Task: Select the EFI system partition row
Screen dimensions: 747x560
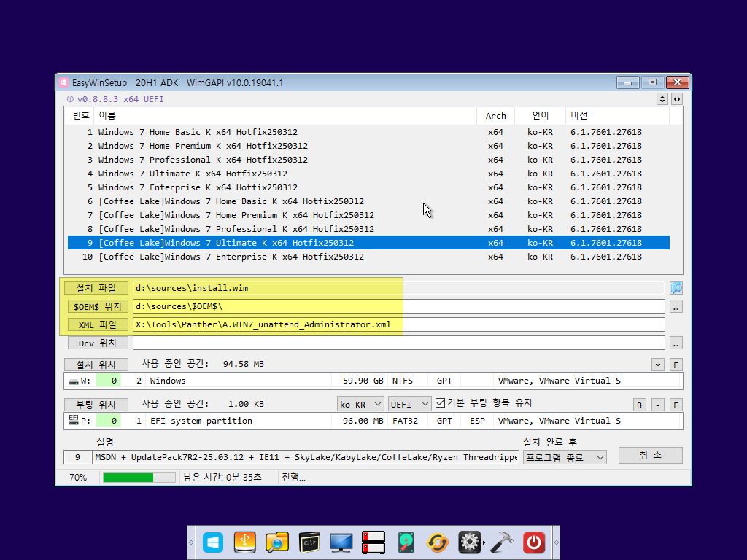Action: click(373, 421)
